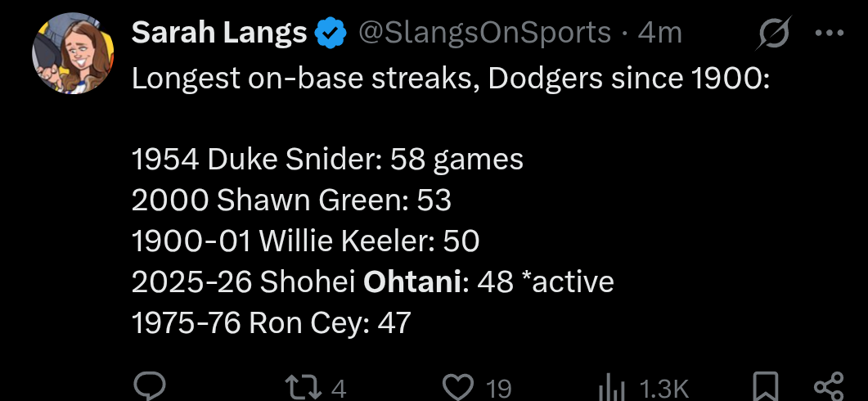This screenshot has width=868, height=401.
Task: Click the Sarah Langs display name
Action: point(219,33)
